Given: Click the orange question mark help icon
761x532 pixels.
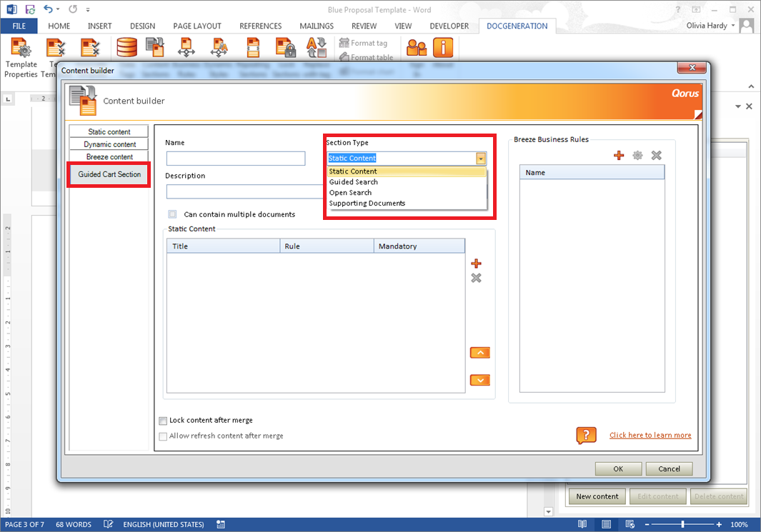Looking at the screenshot, I should pyautogui.click(x=586, y=435).
